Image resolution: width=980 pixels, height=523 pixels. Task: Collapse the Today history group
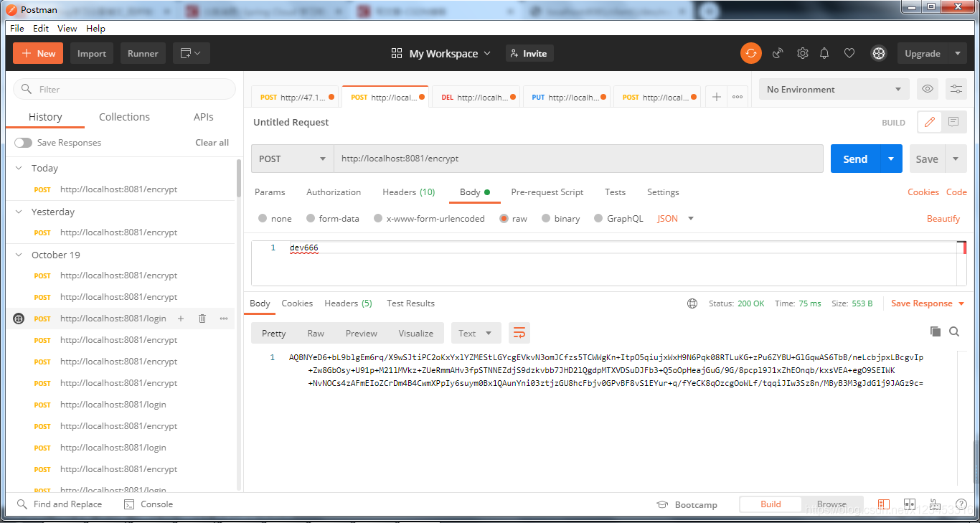click(19, 168)
